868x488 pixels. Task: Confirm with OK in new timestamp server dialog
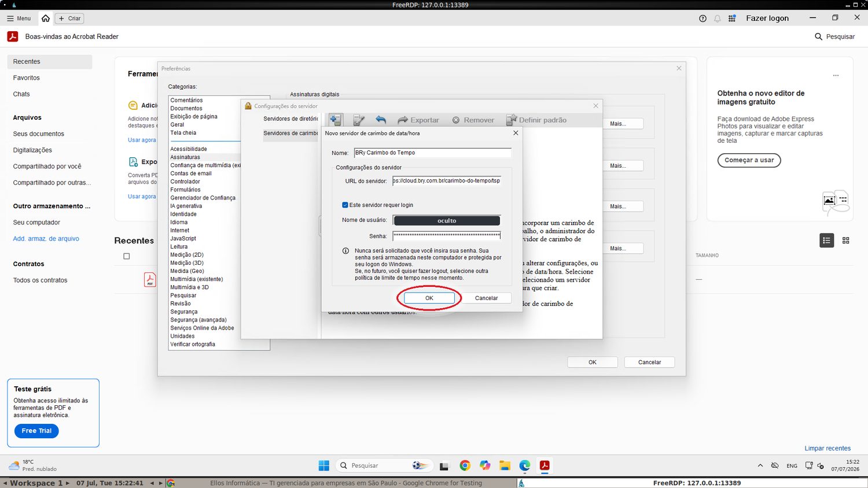tap(429, 298)
